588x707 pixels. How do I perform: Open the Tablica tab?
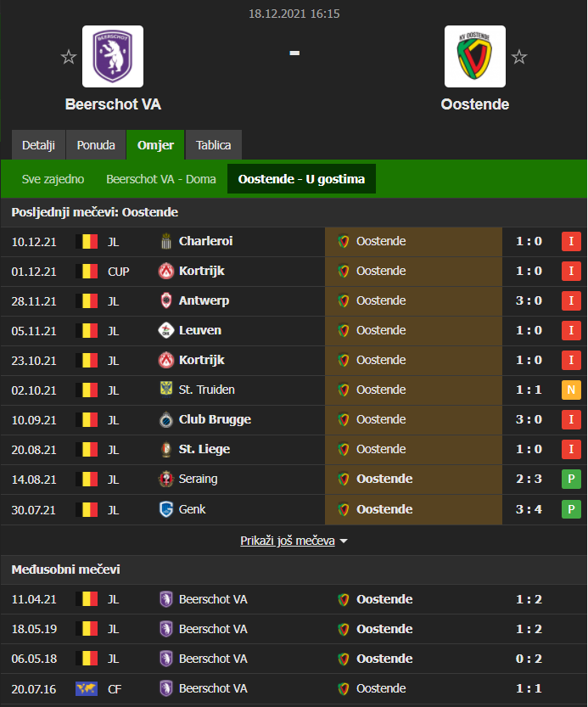coord(214,145)
